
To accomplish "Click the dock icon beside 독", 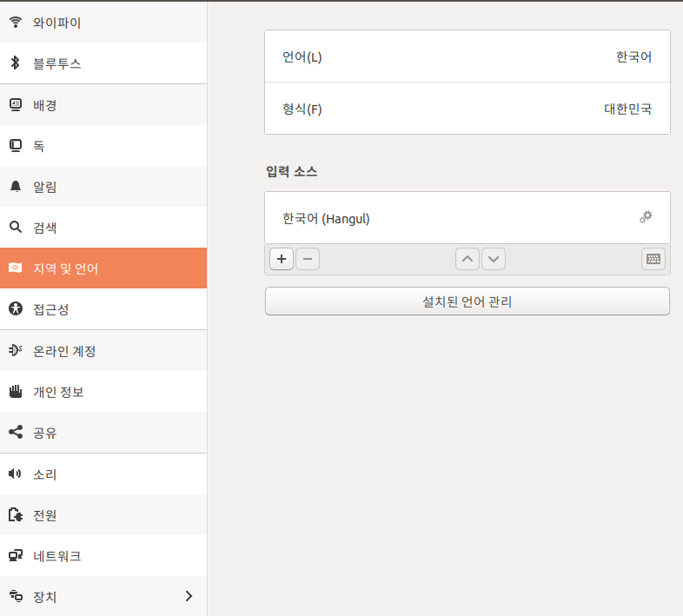I will tap(16, 145).
